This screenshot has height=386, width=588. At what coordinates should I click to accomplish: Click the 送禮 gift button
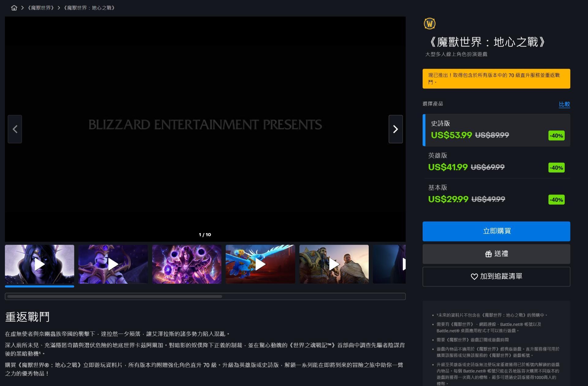496,254
